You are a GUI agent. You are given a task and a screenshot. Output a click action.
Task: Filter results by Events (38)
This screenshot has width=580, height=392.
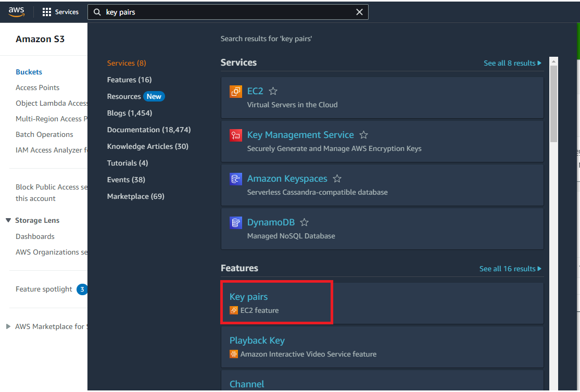[126, 180]
